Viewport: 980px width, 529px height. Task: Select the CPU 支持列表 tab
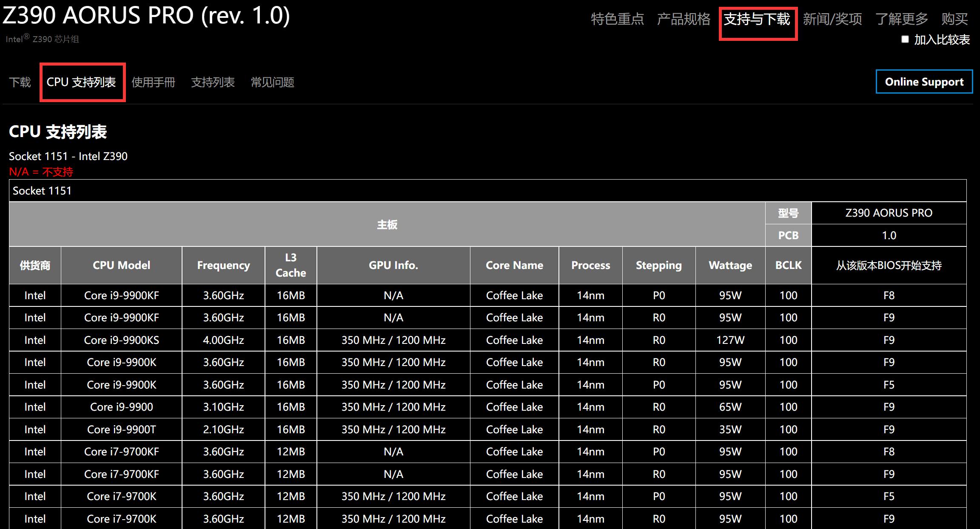[x=82, y=82]
